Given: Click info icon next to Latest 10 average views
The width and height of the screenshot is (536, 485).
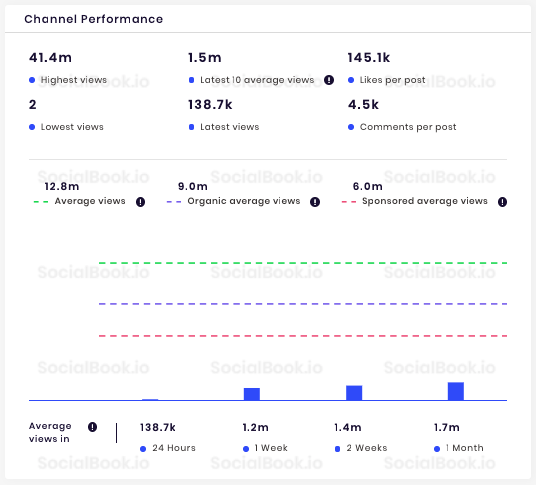Looking at the screenshot, I should (x=329, y=80).
